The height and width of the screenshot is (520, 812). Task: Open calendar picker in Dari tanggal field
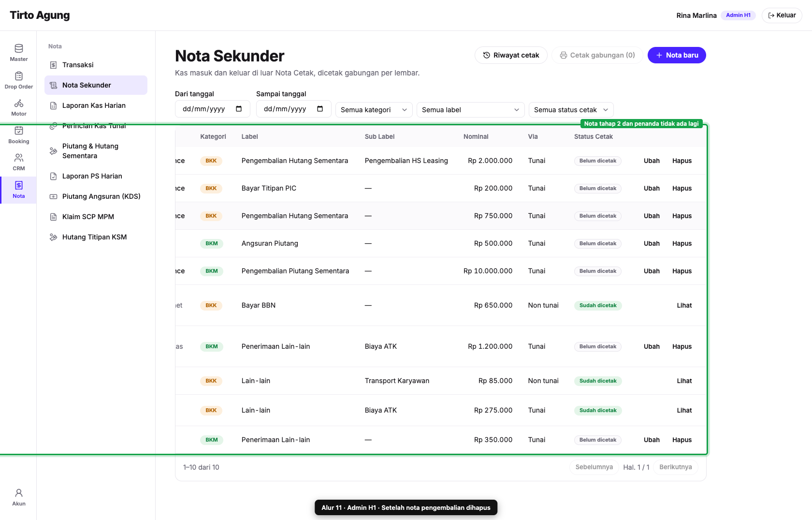(239, 109)
